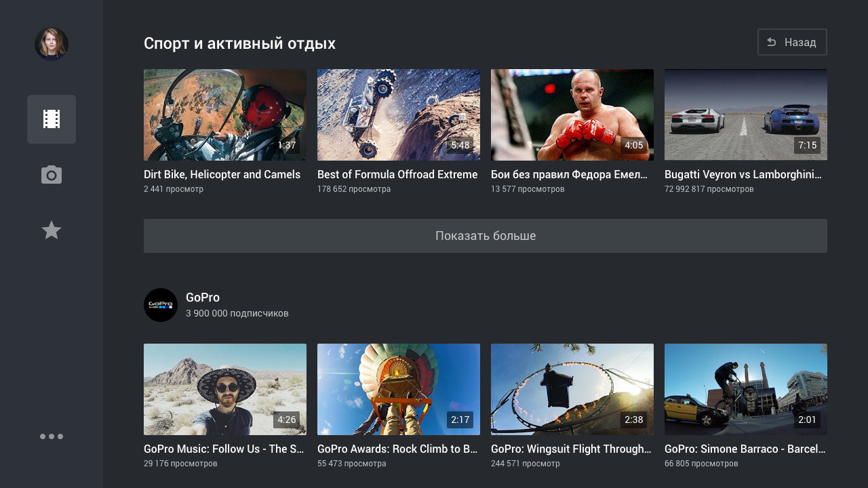Open the camera photos section

click(x=52, y=176)
